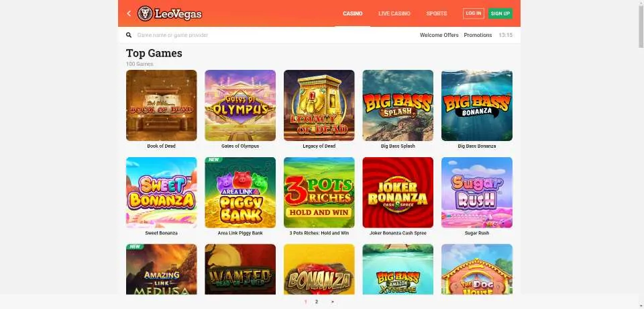
Task: Open Sugar Rush game tile
Action: [x=477, y=193]
